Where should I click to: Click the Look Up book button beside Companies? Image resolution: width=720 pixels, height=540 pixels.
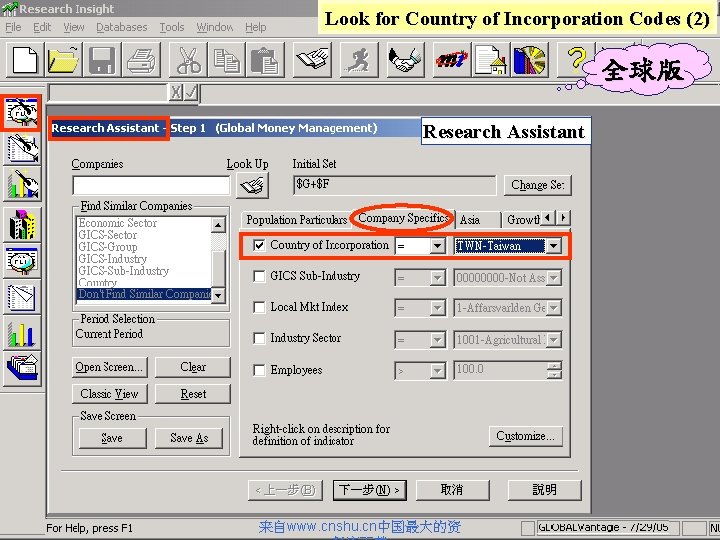[252, 186]
